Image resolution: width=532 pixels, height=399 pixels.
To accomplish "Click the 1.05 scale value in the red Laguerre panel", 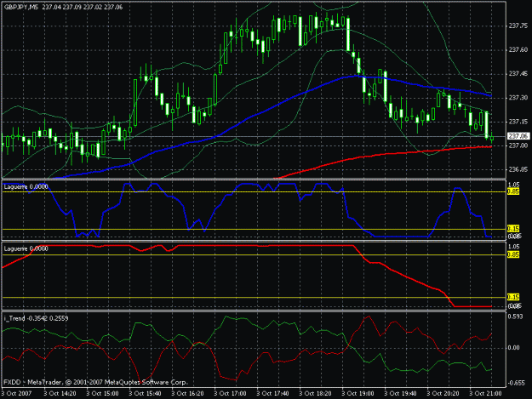I will click(514, 247).
